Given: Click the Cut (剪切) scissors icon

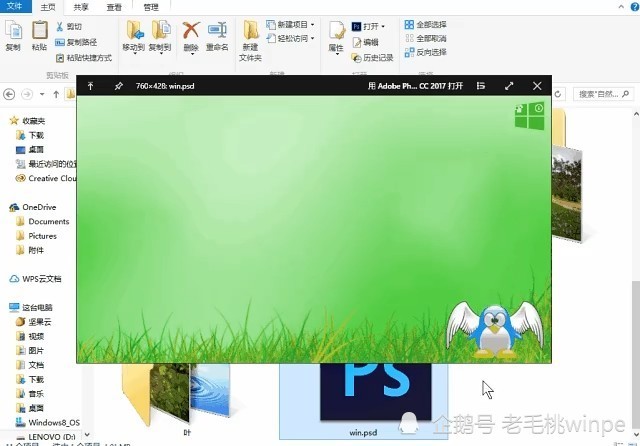Looking at the screenshot, I should pyautogui.click(x=60, y=27).
